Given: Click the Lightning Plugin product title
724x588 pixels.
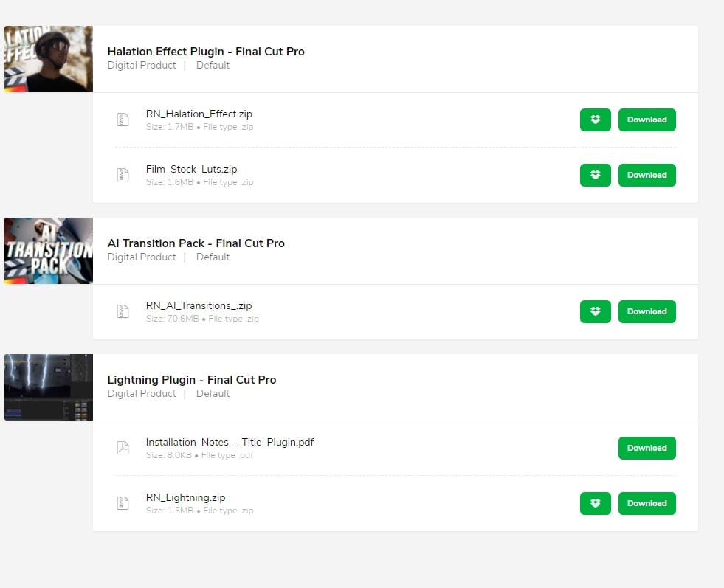Looking at the screenshot, I should pyautogui.click(x=192, y=380).
